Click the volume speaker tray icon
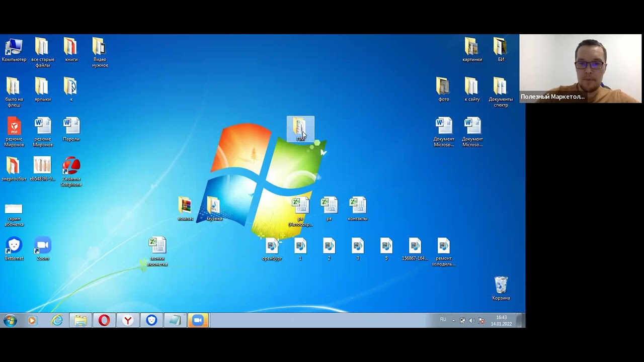 [472, 320]
